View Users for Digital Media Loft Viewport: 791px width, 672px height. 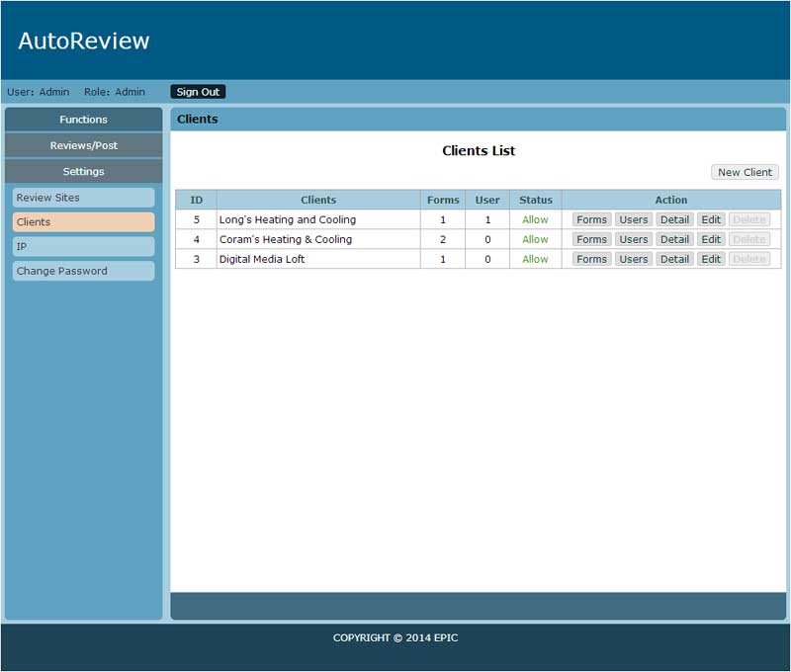633,259
